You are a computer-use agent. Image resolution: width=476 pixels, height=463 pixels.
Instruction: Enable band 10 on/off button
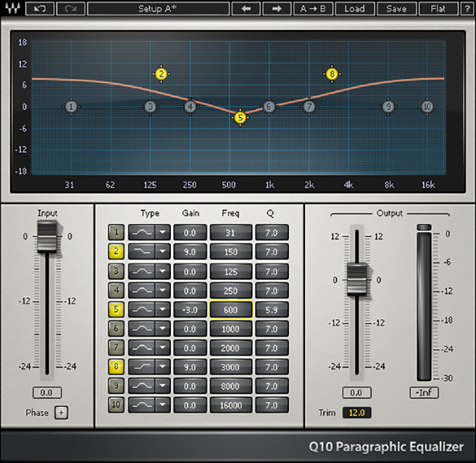pos(116,405)
